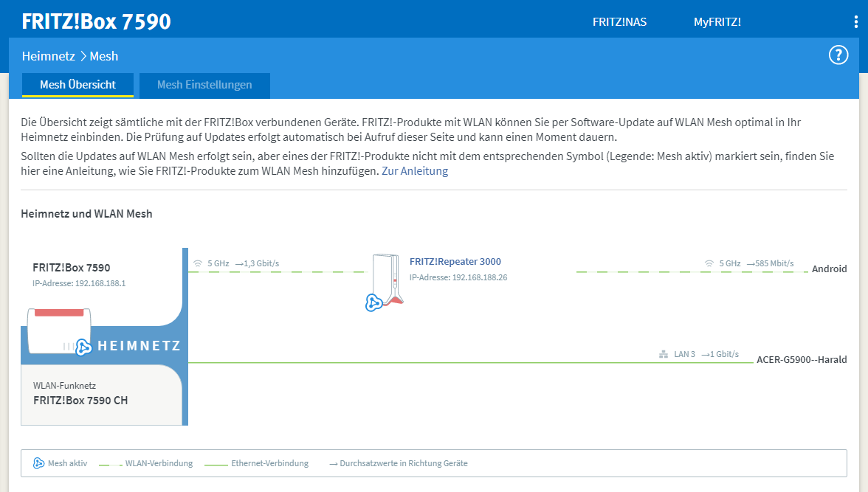Click the mesh active icon on the repeater
The height and width of the screenshot is (492, 868).
tap(373, 302)
